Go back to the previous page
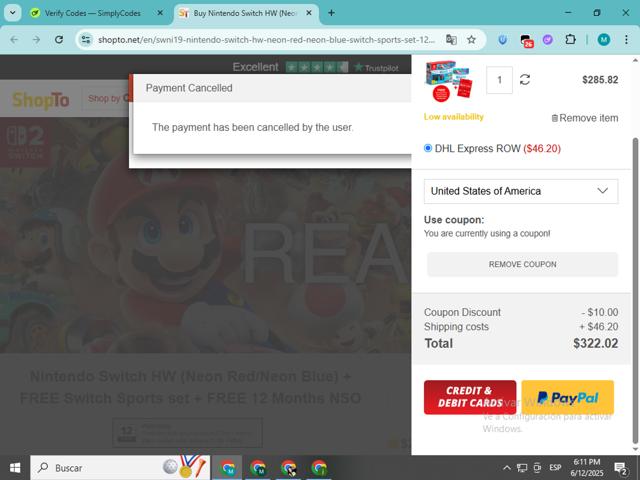 [14, 40]
